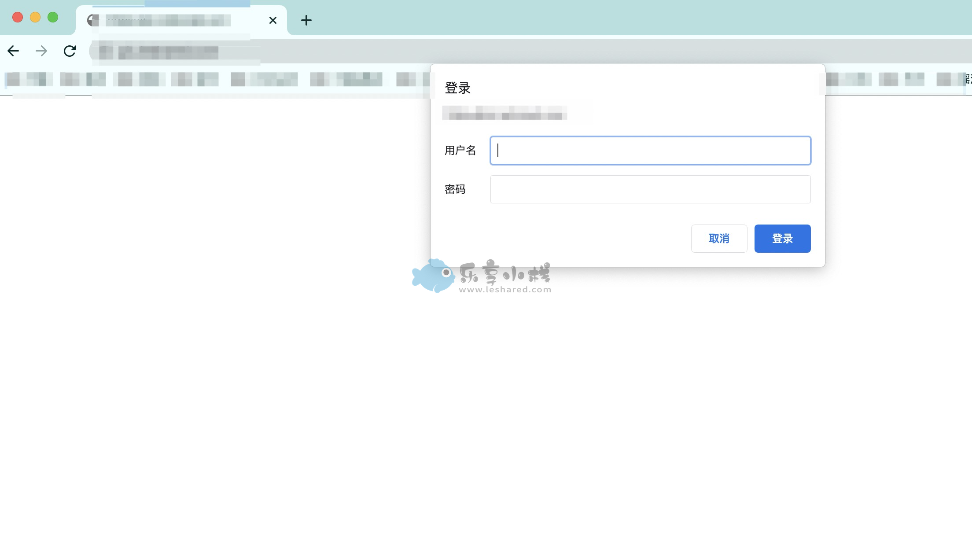972x560 pixels.
Task: Select the open browser tab
Action: pyautogui.click(x=176, y=20)
